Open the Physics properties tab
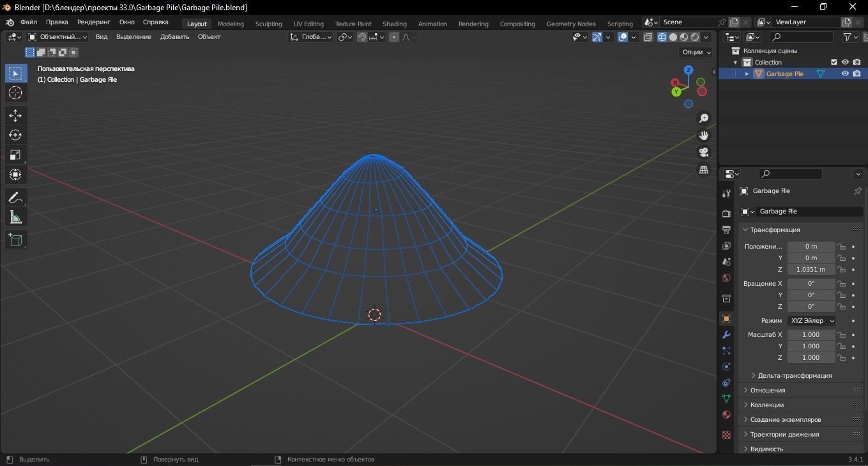 coord(726,367)
